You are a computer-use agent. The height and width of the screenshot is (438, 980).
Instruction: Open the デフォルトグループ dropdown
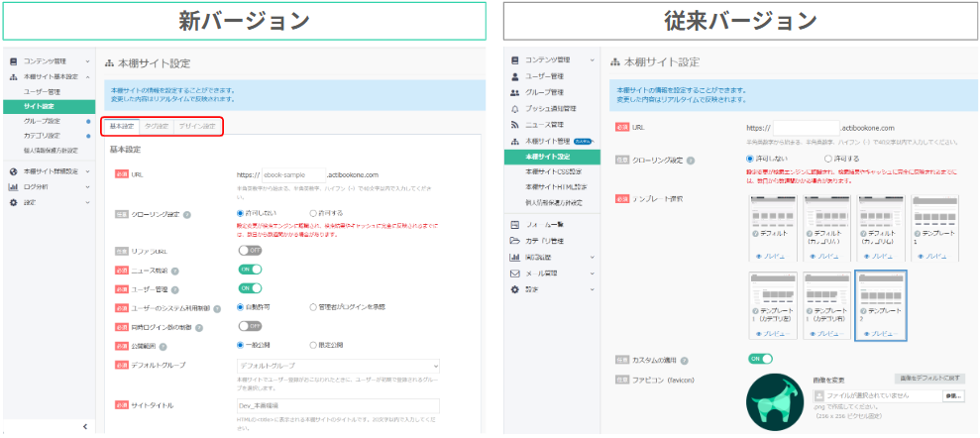pos(337,365)
